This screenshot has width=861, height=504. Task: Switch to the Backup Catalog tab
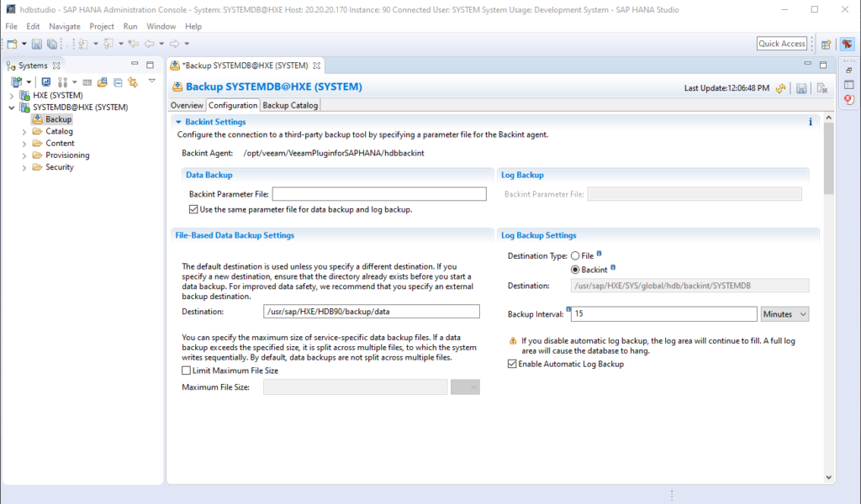click(290, 105)
